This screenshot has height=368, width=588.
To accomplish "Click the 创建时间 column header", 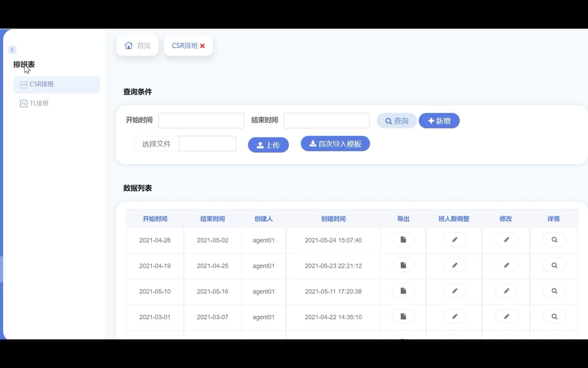I will pos(333,219).
